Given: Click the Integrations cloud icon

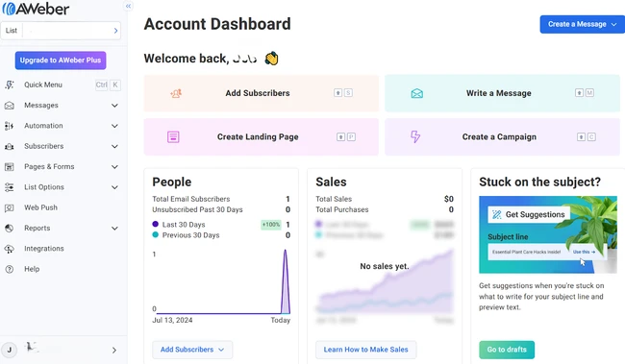Looking at the screenshot, I should coord(10,249).
